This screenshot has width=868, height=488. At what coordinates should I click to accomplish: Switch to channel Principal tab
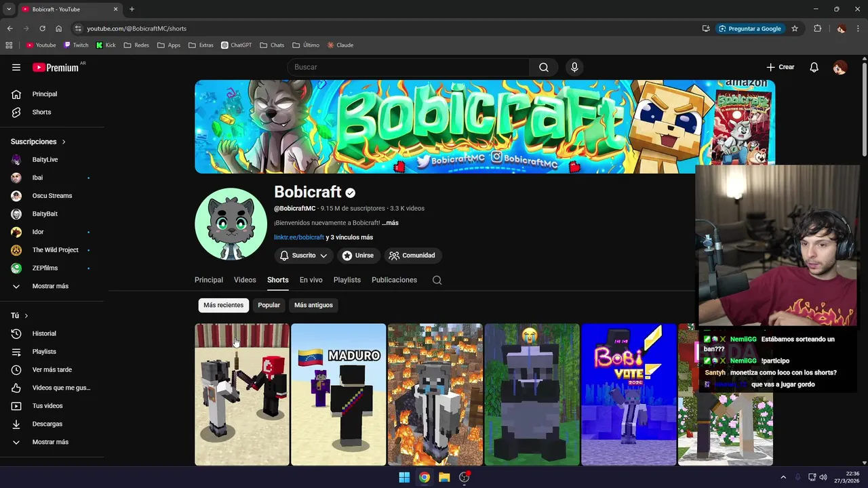click(x=209, y=280)
